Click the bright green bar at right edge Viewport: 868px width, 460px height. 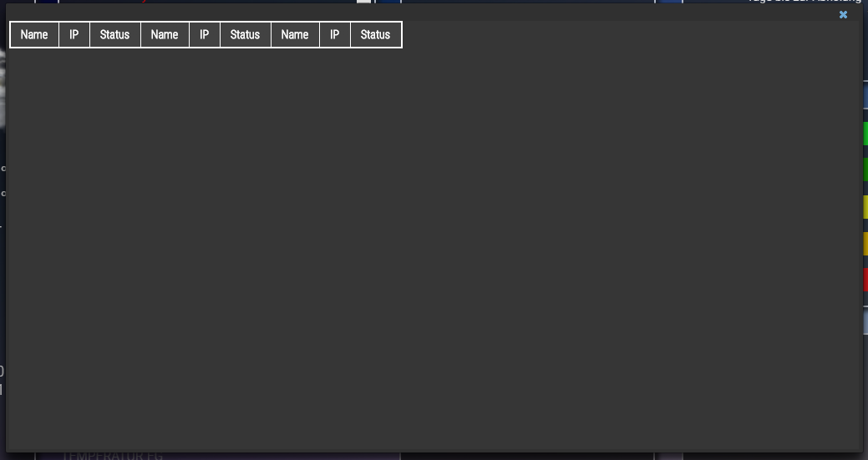coord(865,134)
